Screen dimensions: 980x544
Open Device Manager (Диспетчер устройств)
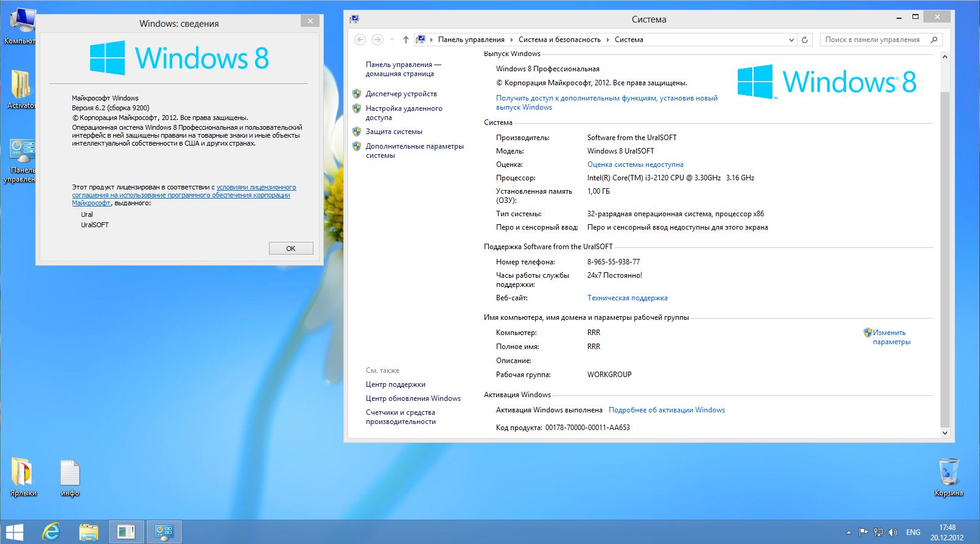click(401, 94)
